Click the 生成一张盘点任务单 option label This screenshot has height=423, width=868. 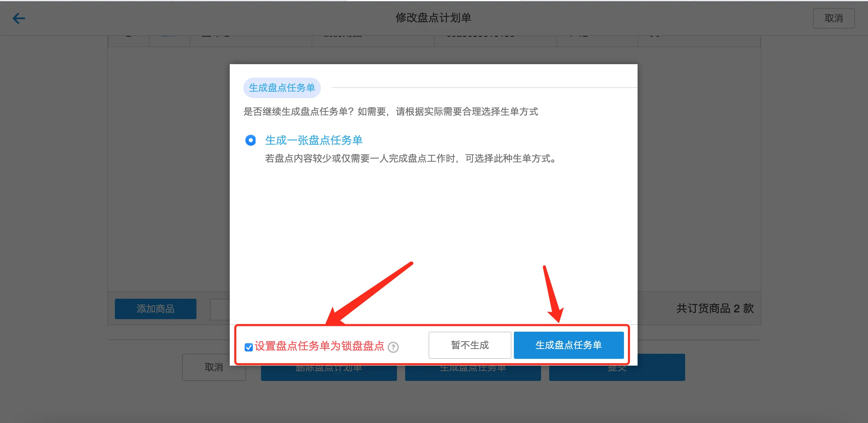pyautogui.click(x=314, y=140)
